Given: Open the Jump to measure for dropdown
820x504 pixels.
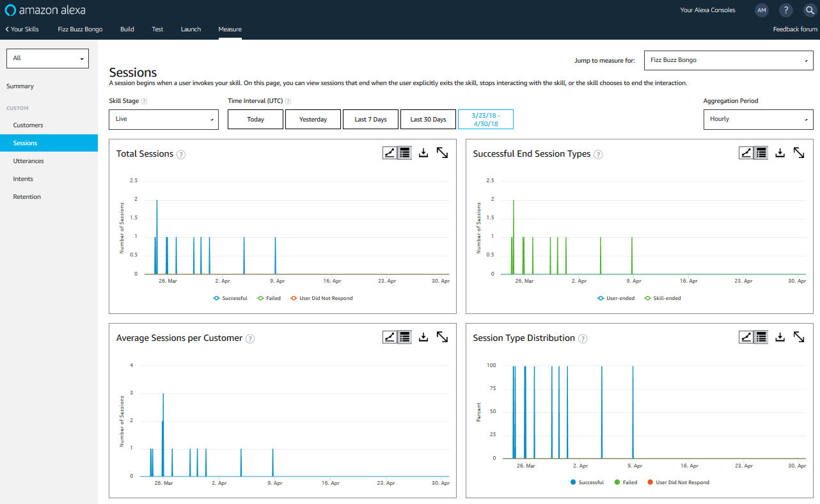Looking at the screenshot, I should (x=728, y=60).
